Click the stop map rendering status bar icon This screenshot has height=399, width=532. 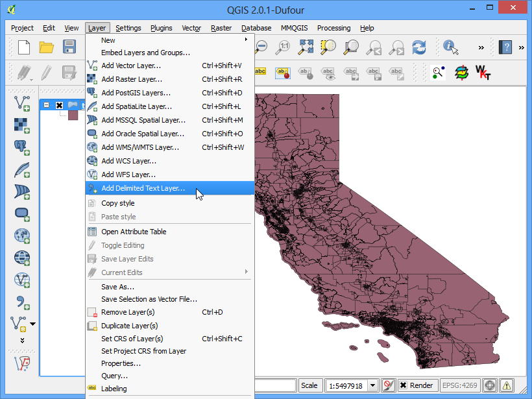[388, 385]
